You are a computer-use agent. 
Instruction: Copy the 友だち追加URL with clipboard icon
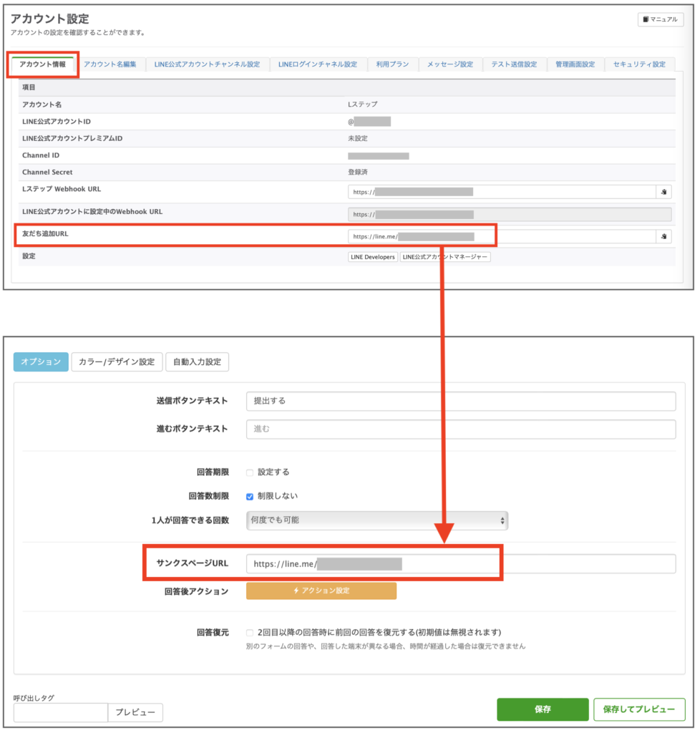663,236
